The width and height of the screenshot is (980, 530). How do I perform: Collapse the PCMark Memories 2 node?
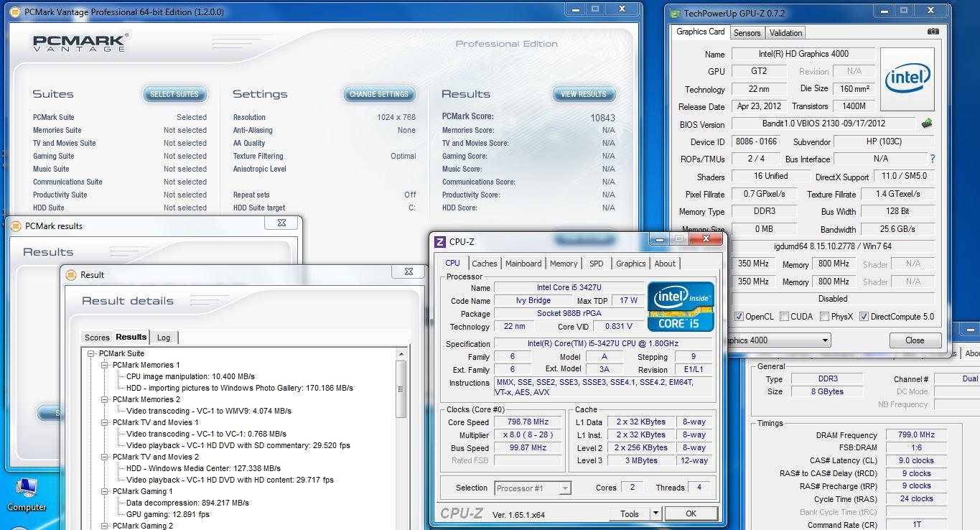(105, 399)
